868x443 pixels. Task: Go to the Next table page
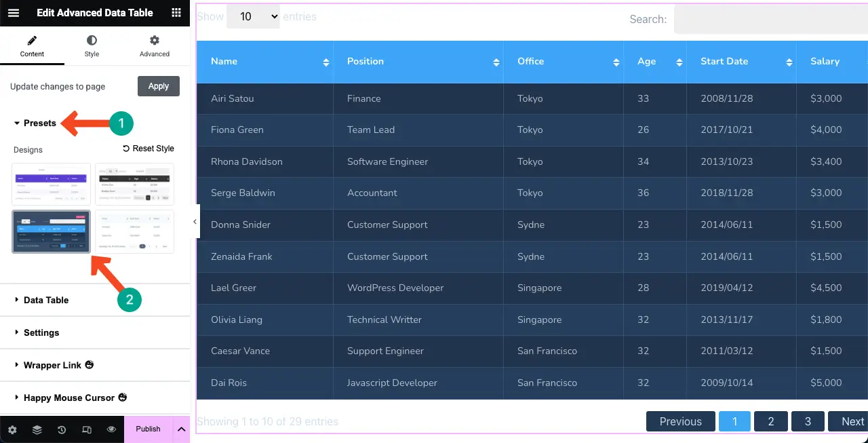point(848,421)
